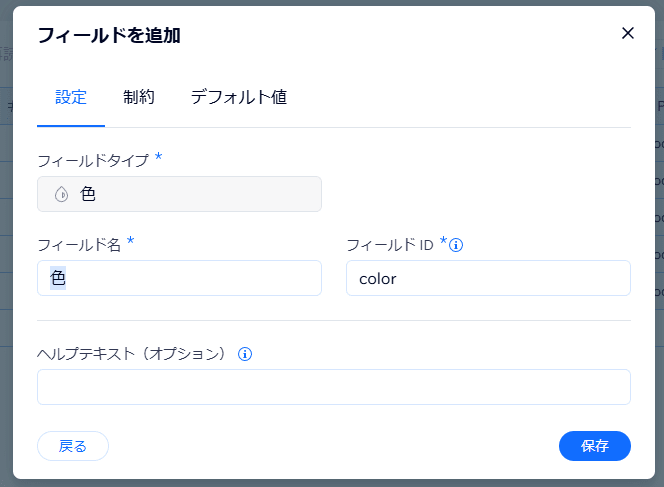Focus the ヘルプテキスト input field
This screenshot has width=664, height=487.
tap(334, 387)
